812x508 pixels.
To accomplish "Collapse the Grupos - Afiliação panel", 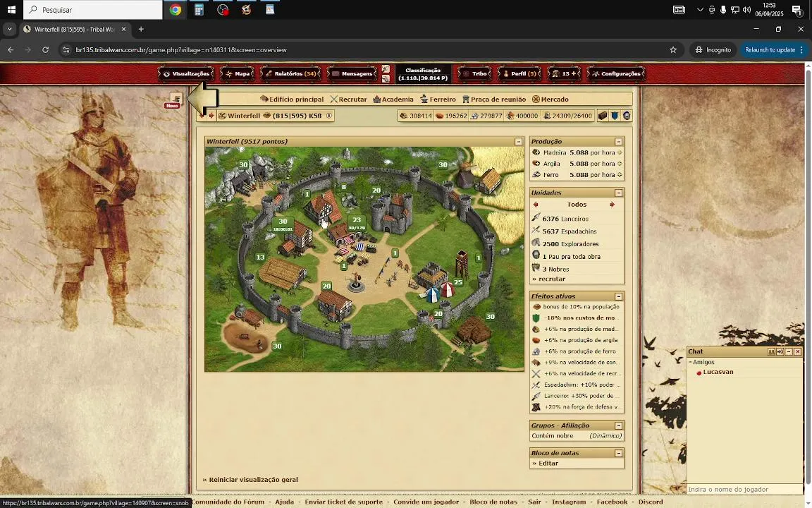I will (618, 425).
